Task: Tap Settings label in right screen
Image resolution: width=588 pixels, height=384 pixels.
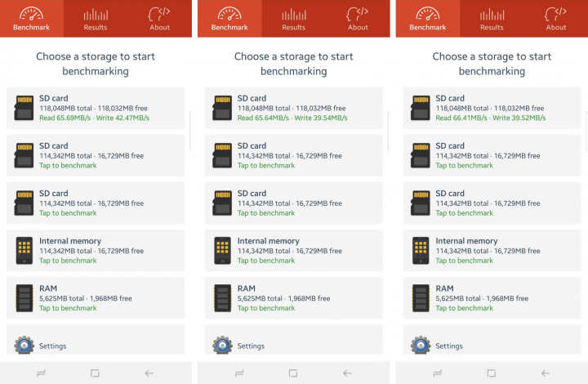Action: point(449,346)
